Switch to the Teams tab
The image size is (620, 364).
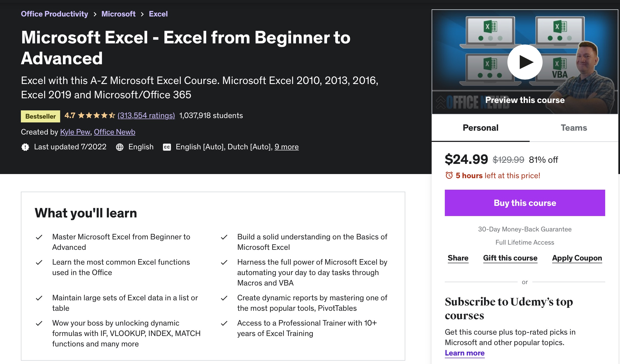(x=574, y=128)
